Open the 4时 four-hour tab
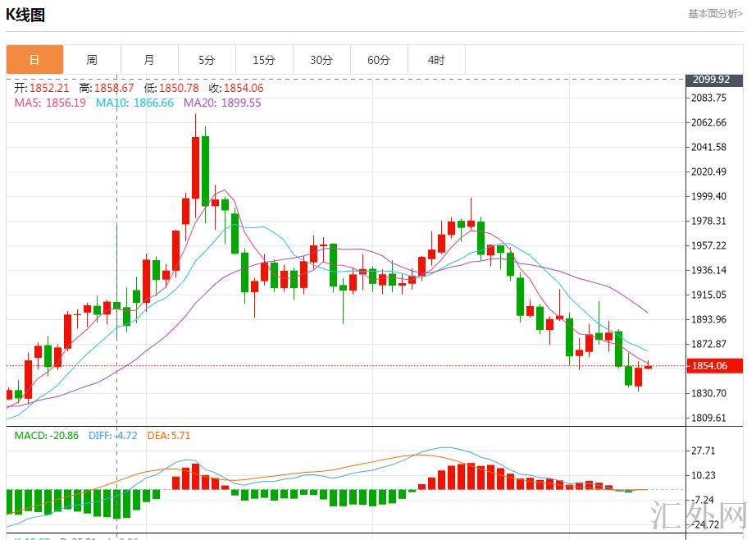756x540 pixels. tap(436, 60)
